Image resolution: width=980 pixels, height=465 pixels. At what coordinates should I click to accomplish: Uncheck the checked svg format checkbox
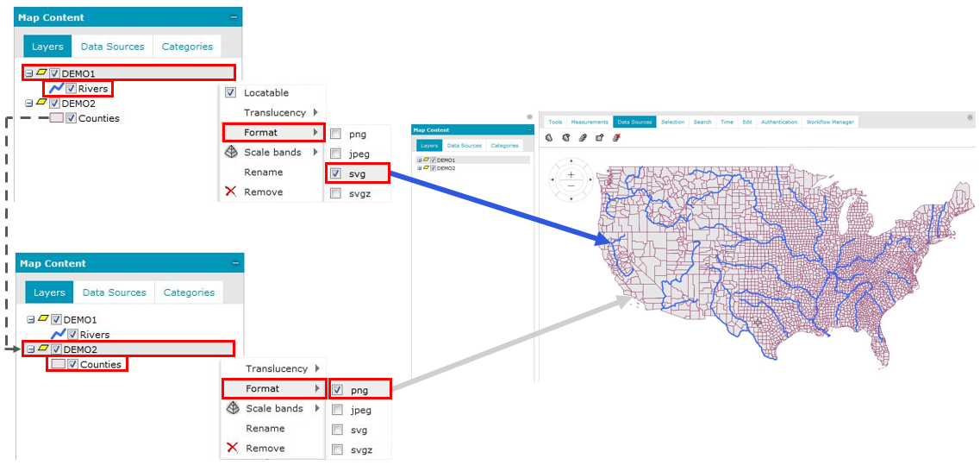click(x=335, y=173)
